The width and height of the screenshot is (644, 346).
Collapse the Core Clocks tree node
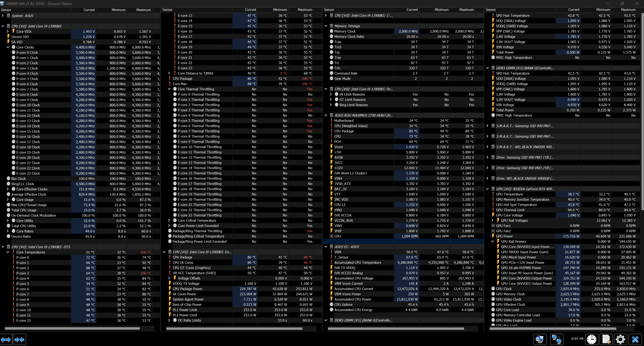pyautogui.click(x=8, y=47)
